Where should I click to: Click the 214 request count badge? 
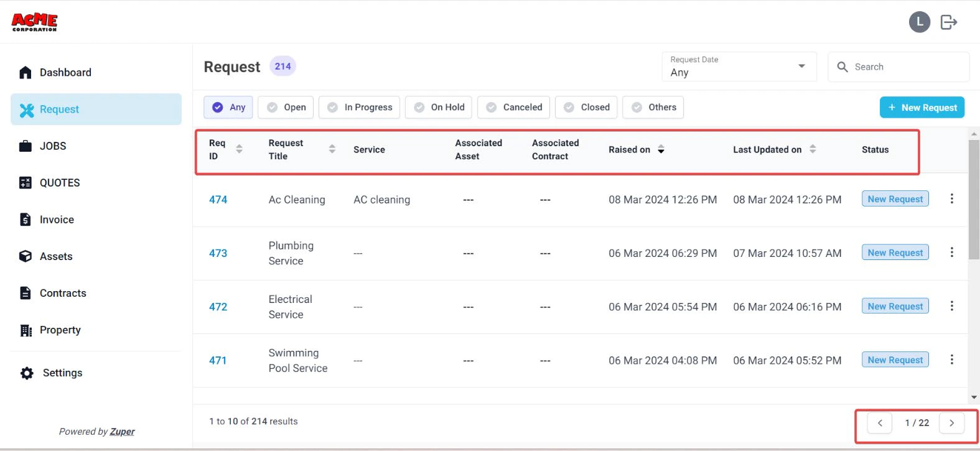(x=282, y=66)
